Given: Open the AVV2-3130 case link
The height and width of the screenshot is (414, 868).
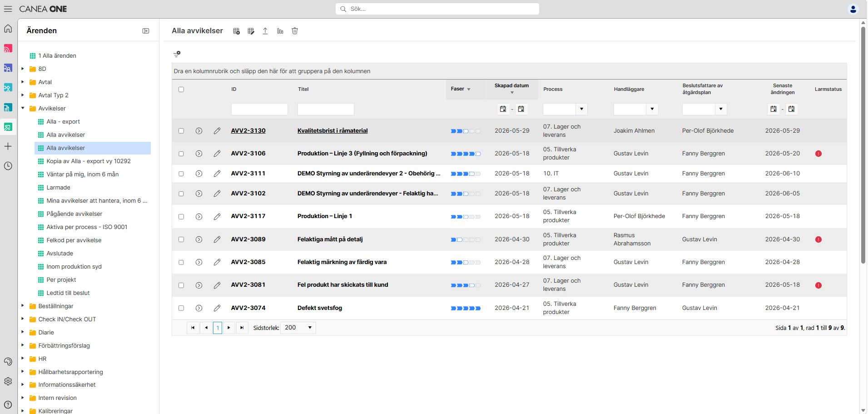Looking at the screenshot, I should 248,130.
